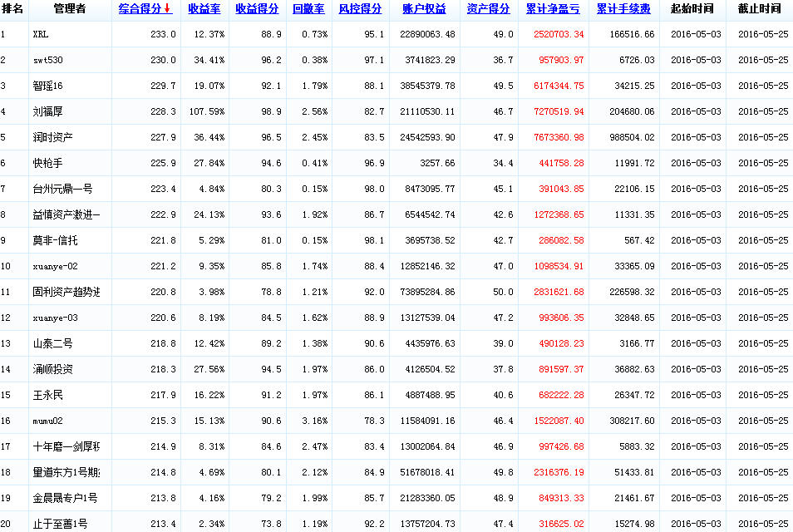Click the 管理者 column header

pyautogui.click(x=70, y=8)
